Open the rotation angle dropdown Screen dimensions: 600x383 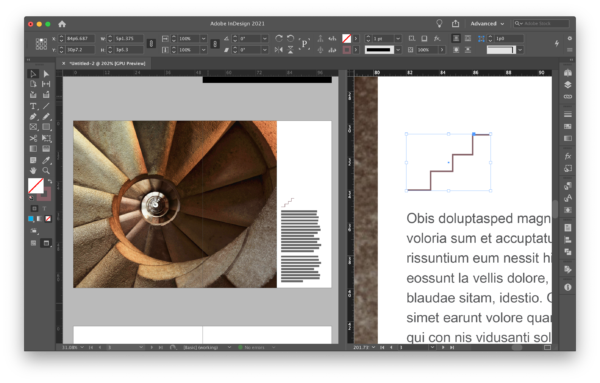[265, 39]
